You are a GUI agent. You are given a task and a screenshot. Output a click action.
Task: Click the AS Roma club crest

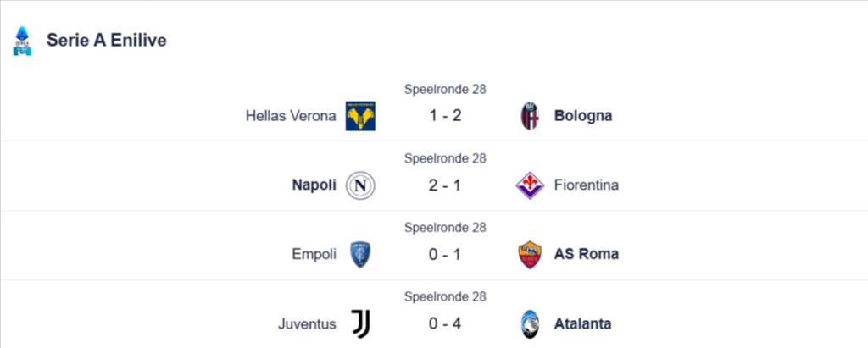point(530,254)
